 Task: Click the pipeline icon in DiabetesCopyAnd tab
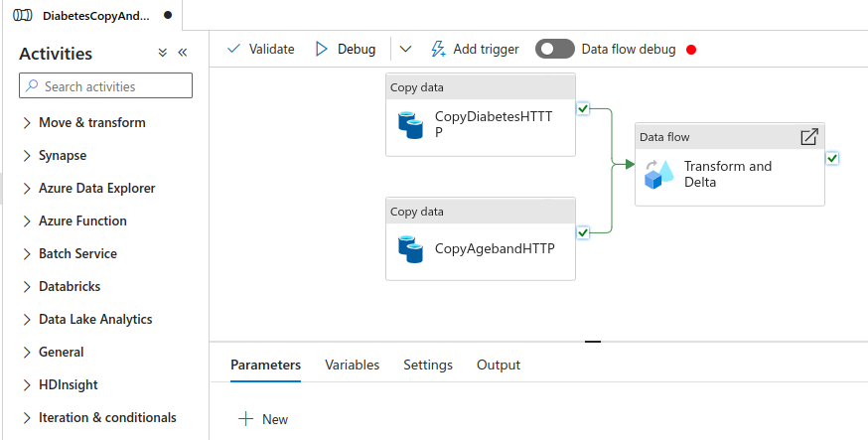coord(23,16)
